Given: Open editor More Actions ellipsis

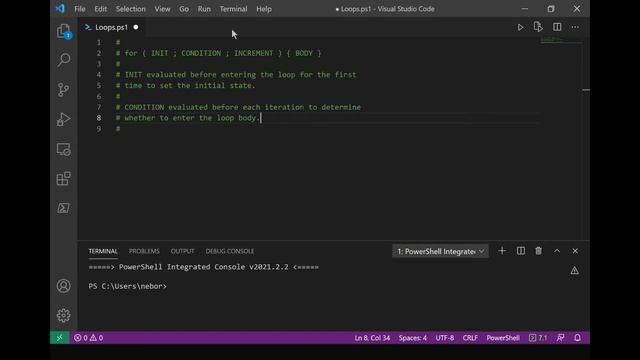Looking at the screenshot, I should click(x=575, y=27).
